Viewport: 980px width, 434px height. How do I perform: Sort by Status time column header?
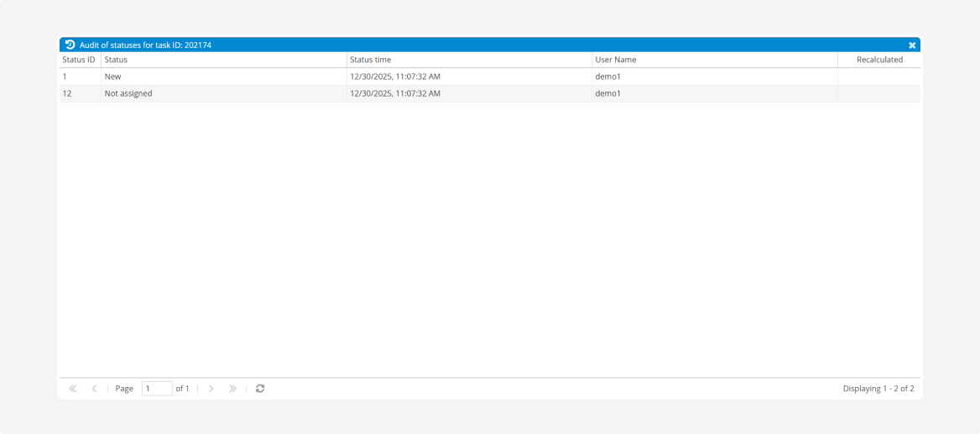[468, 60]
